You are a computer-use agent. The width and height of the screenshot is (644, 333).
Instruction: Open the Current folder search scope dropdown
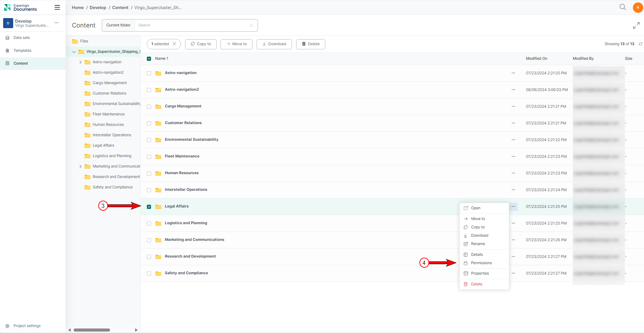(118, 25)
